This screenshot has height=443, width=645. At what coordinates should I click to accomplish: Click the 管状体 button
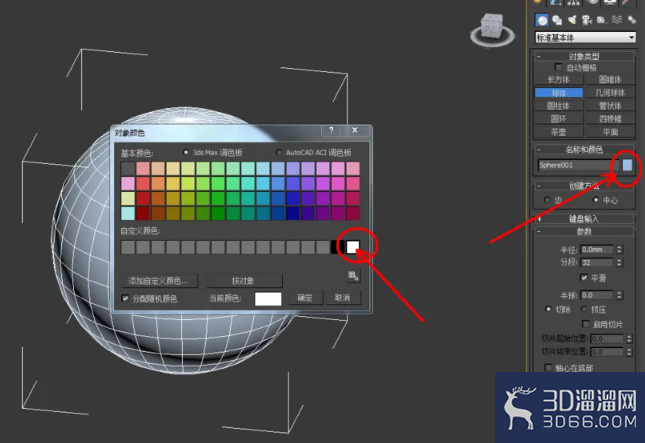(x=610, y=106)
